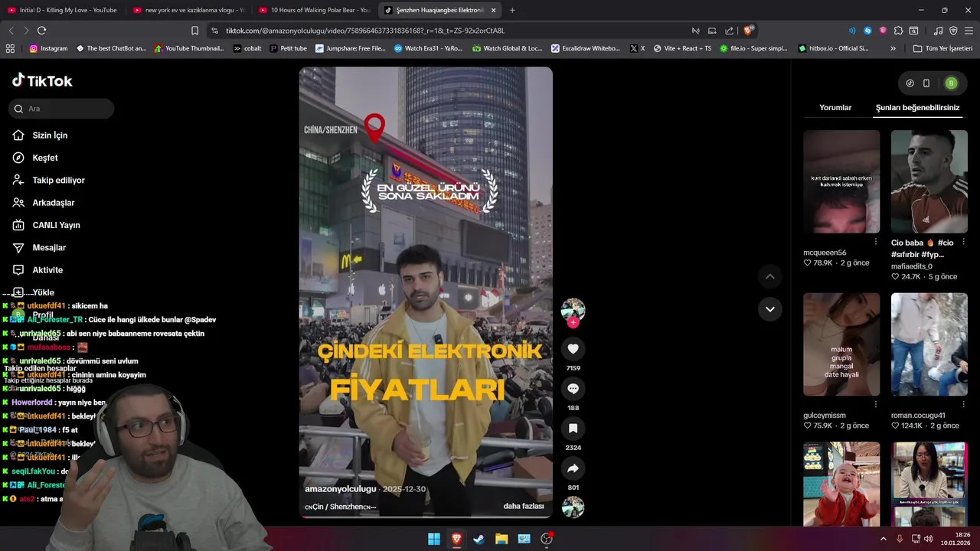Viewport: 980px width, 551px height.
Task: Show hidden system tray icons
Action: [883, 539]
